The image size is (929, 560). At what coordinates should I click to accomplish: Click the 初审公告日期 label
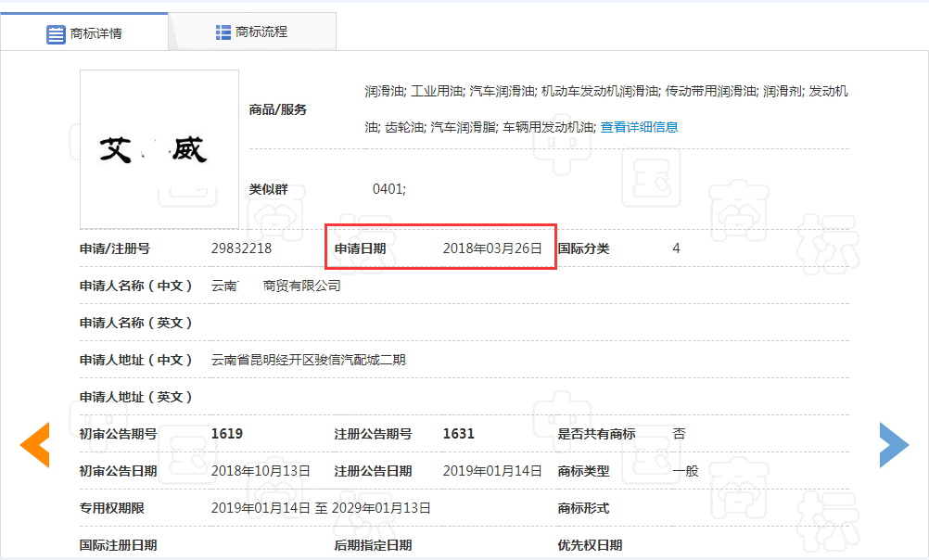click(119, 471)
